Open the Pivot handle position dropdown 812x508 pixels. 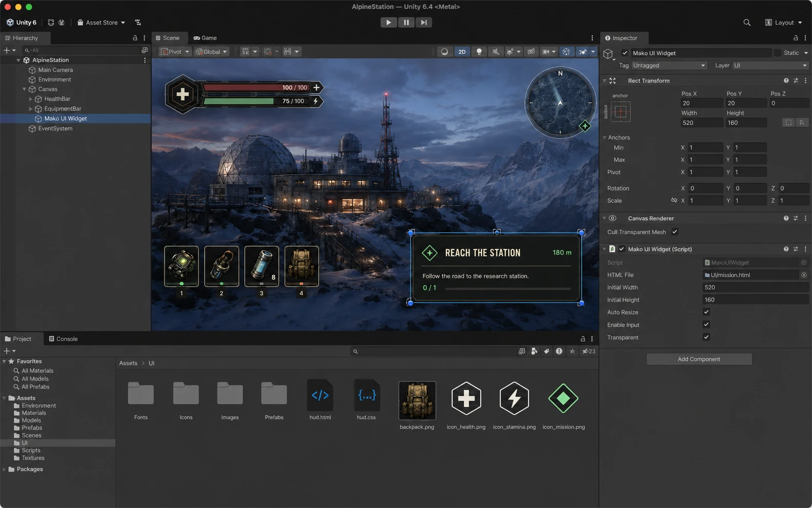click(x=175, y=52)
